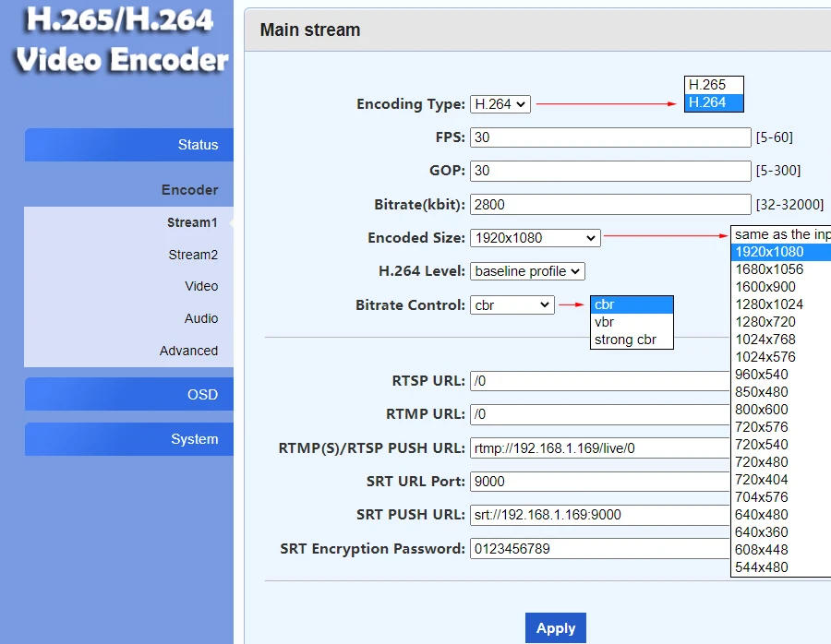Click the FPS input field
The width and height of the screenshot is (831, 644).
coord(609,137)
